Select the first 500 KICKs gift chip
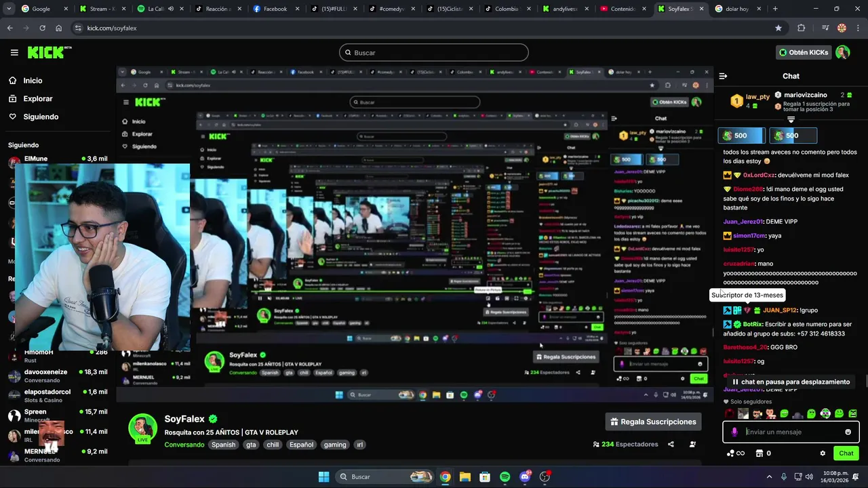Image resolution: width=868 pixels, height=488 pixels. (x=741, y=136)
